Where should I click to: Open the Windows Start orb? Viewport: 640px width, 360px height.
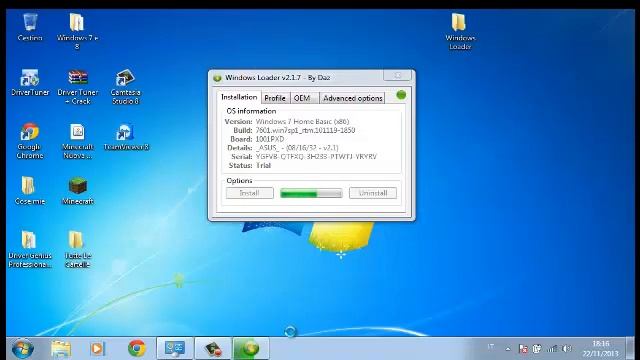coord(23,349)
